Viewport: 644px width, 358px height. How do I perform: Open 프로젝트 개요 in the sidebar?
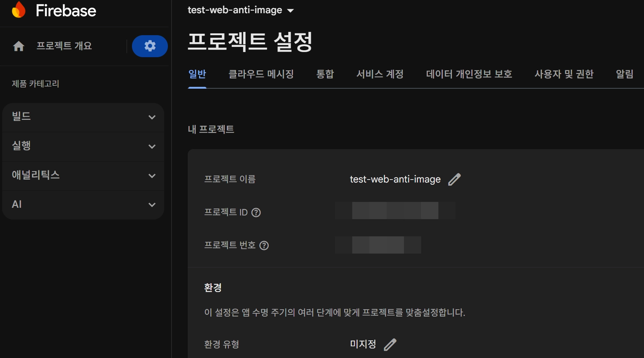pyautogui.click(x=64, y=46)
